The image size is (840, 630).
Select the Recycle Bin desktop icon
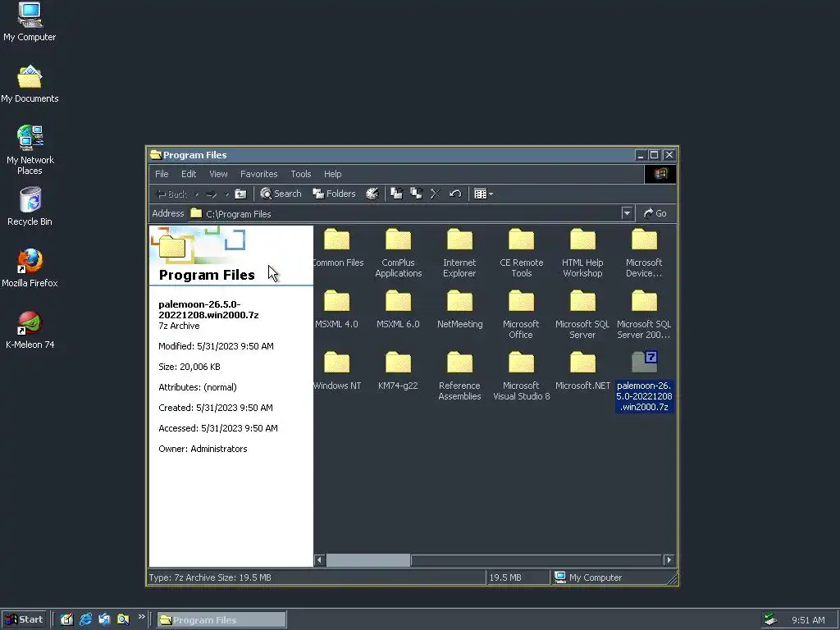30,207
